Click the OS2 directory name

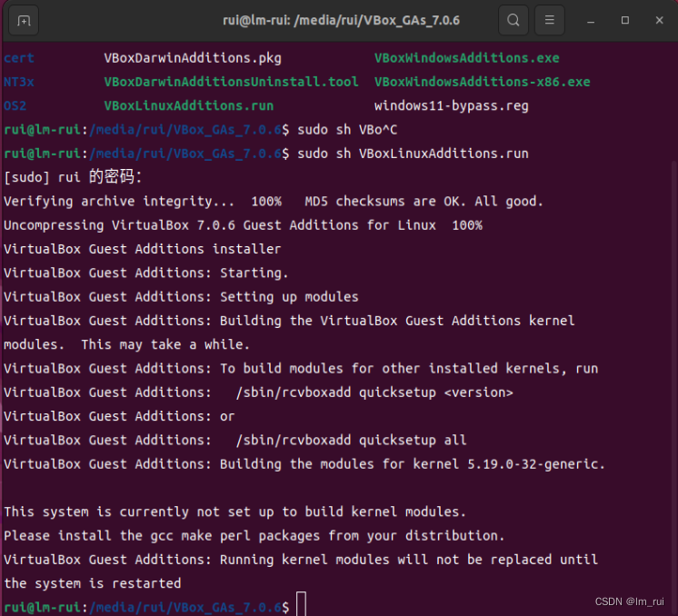click(15, 105)
